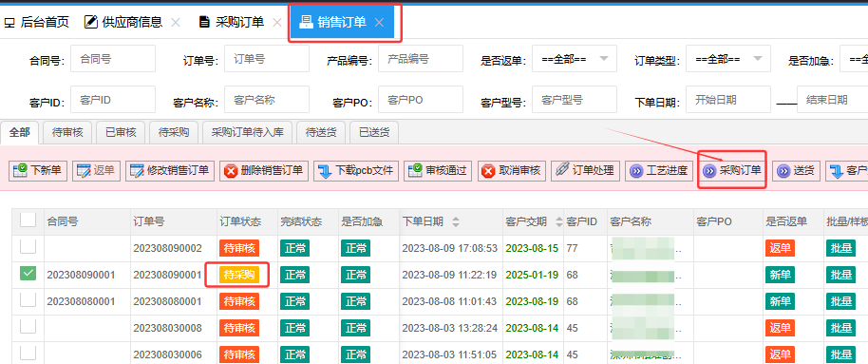
Task: Focus the 客户型号 input field
Action: (x=575, y=100)
